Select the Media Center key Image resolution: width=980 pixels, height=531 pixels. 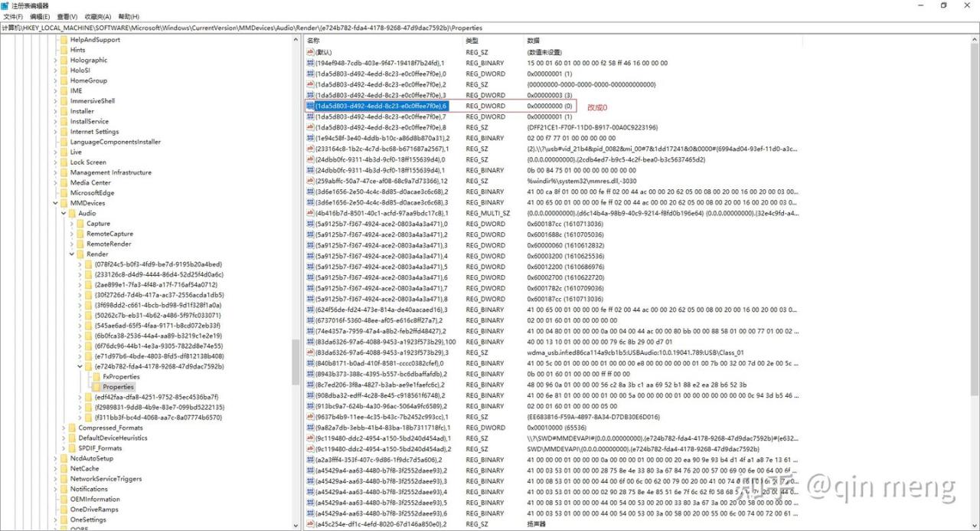[x=90, y=182]
